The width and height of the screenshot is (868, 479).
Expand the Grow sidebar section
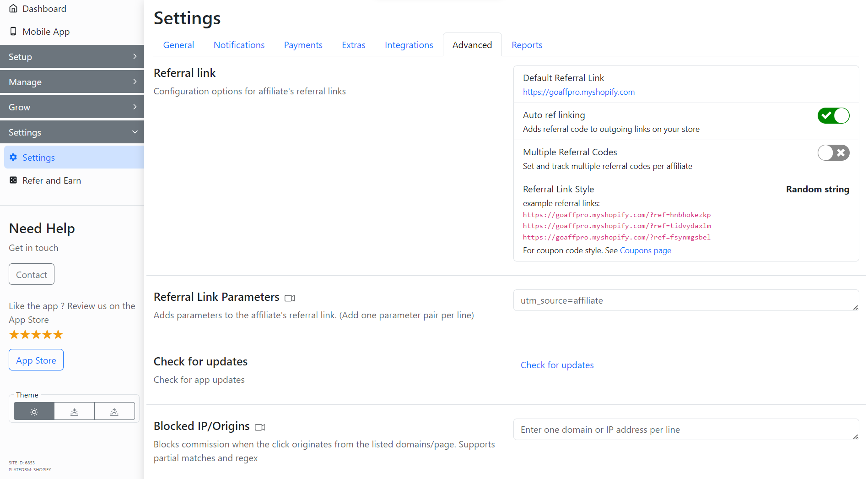(x=72, y=107)
